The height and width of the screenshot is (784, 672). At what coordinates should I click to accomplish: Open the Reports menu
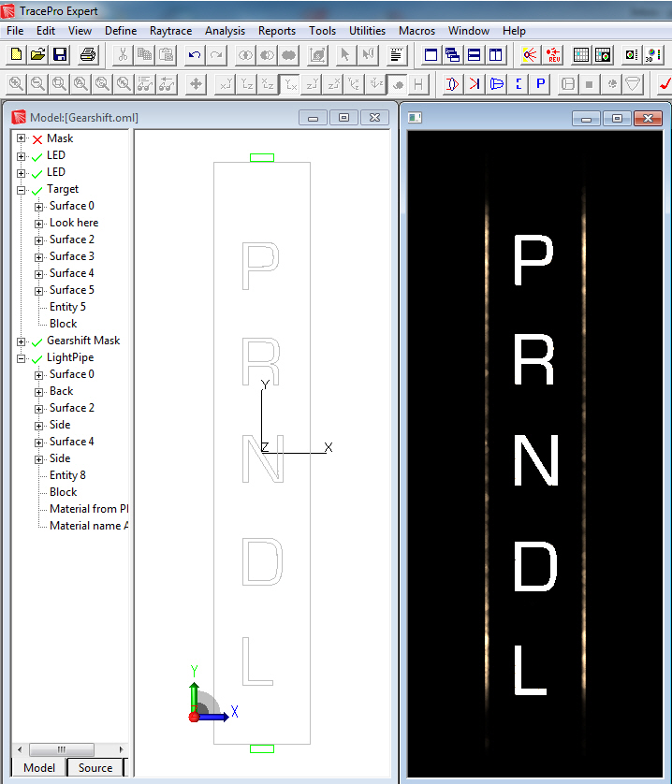pos(277,31)
